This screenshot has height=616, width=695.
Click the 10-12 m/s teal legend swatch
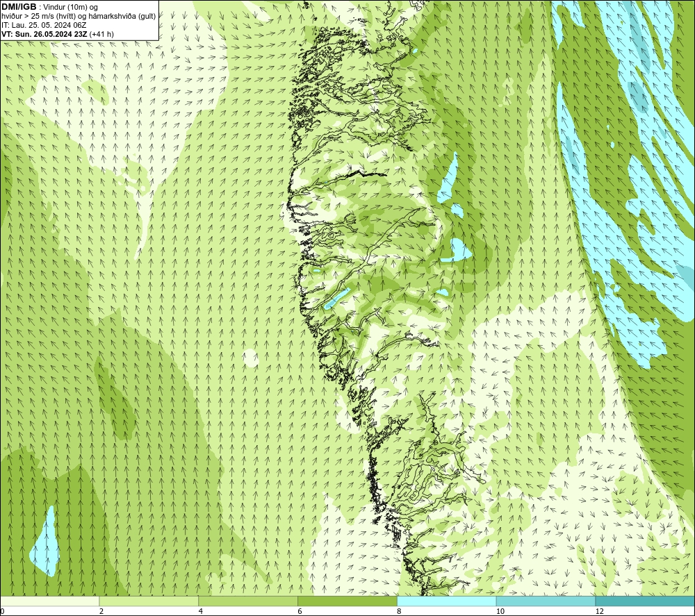point(546,601)
